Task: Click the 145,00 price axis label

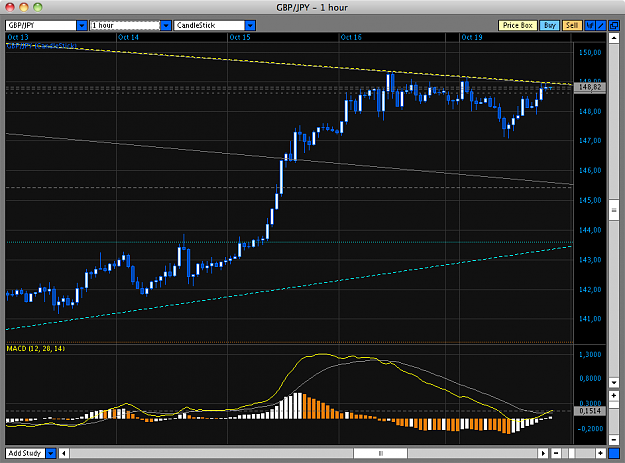Action: 590,200
